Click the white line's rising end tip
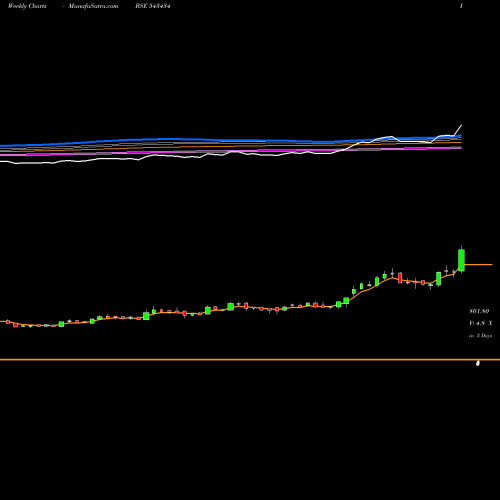Screen dimensions: 500x500 (461, 125)
